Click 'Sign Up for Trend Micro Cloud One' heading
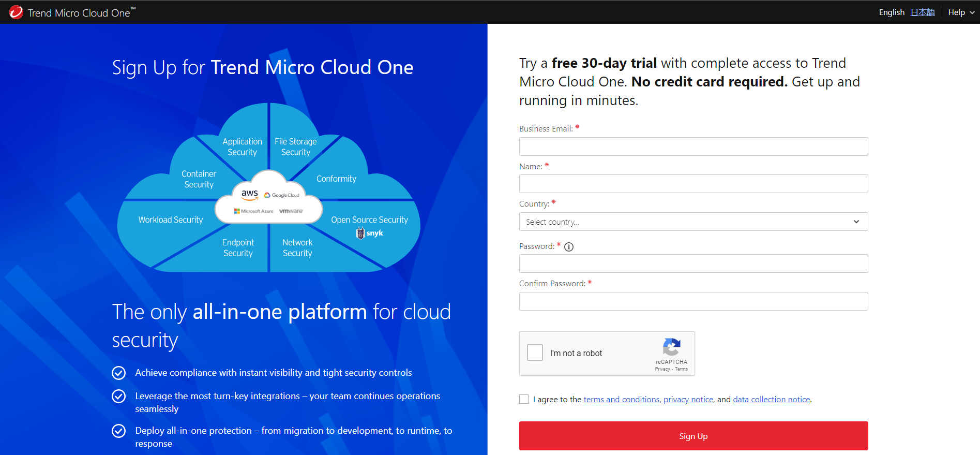Screen dimensions: 980x455 pyautogui.click(x=263, y=68)
